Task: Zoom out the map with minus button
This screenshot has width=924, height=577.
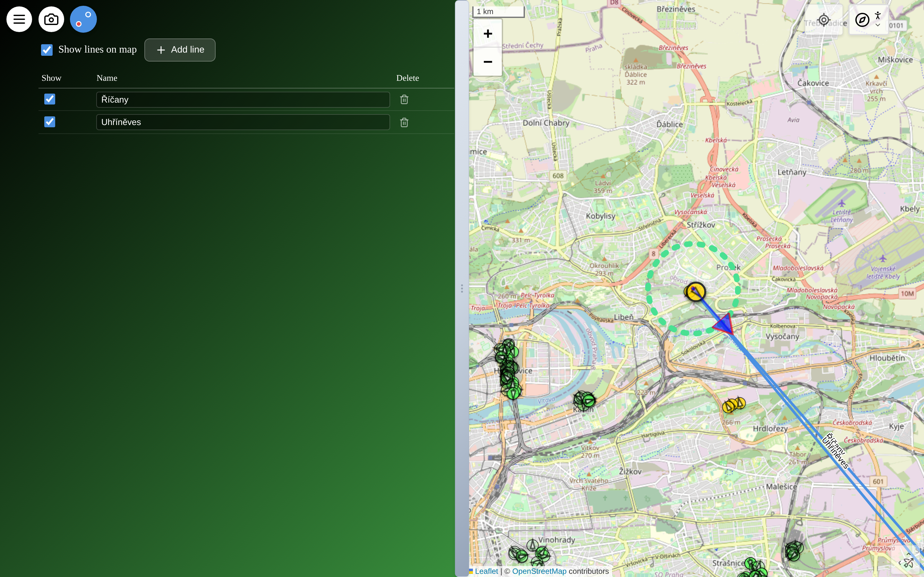Action: point(488,62)
